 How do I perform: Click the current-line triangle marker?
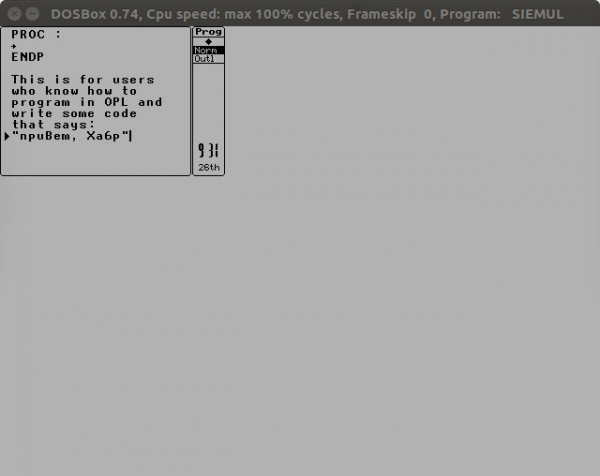(x=7, y=136)
